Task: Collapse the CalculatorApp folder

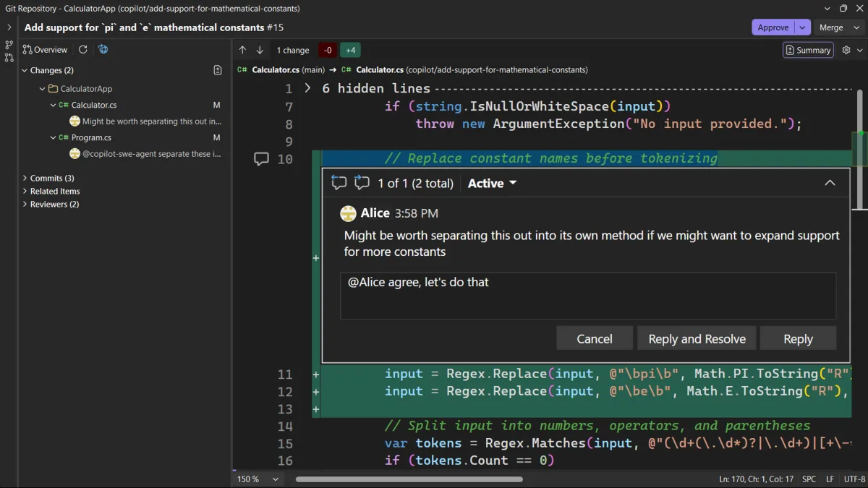Action: point(43,89)
